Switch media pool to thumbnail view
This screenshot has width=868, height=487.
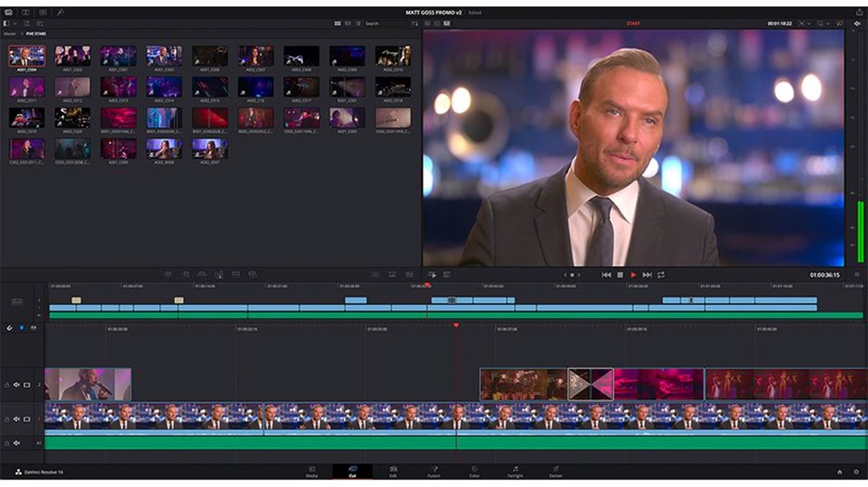[337, 24]
